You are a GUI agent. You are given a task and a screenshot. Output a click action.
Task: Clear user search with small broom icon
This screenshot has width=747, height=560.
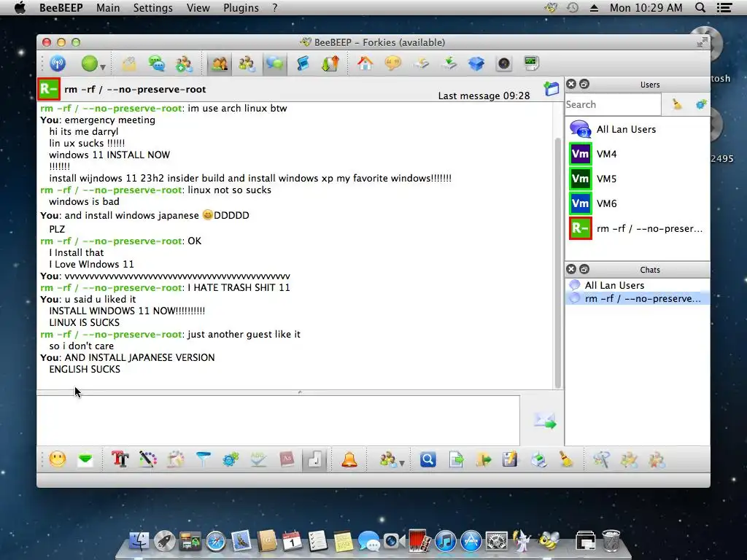(x=677, y=104)
